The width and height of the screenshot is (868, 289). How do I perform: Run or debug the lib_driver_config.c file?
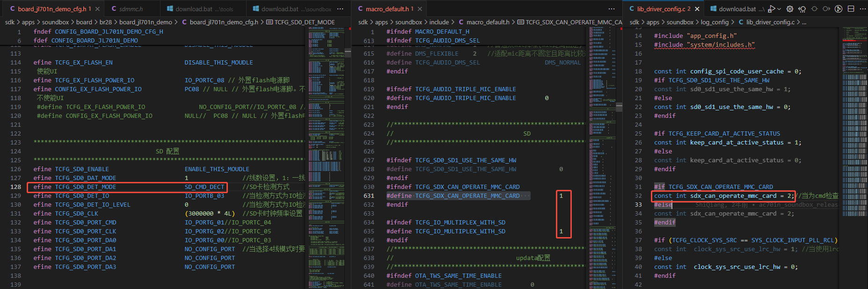pos(771,9)
